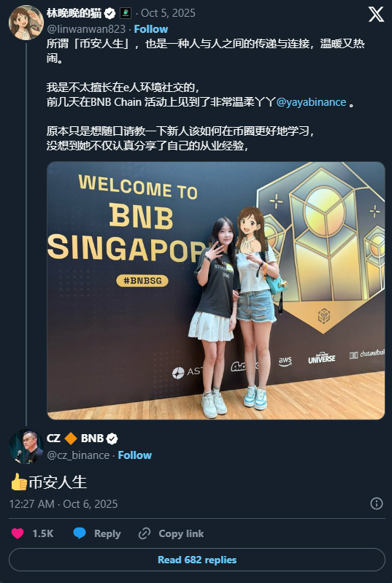Follow @cz_binance
The height and width of the screenshot is (583, 392).
pos(134,455)
